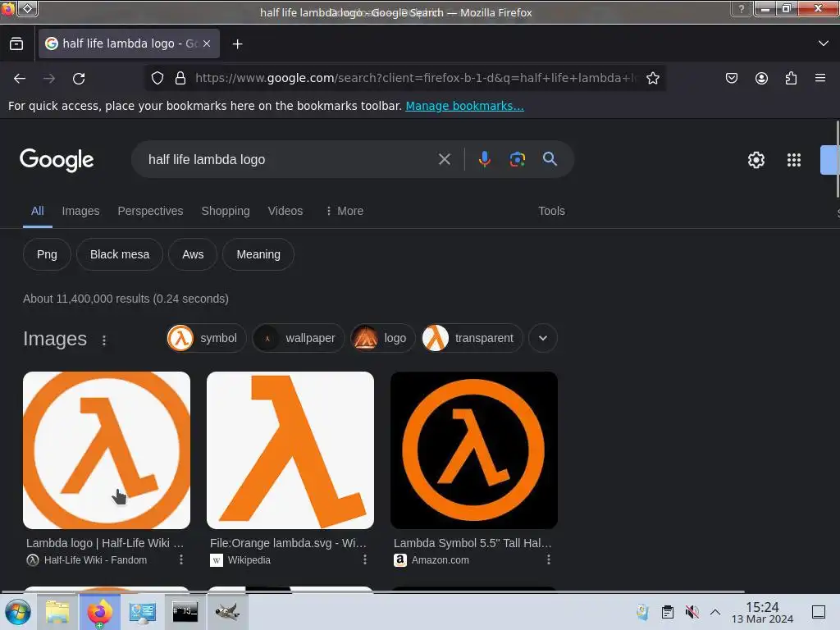This screenshot has height=630, width=840.
Task: Open options for the Wikipedia image result
Action: [x=365, y=559]
